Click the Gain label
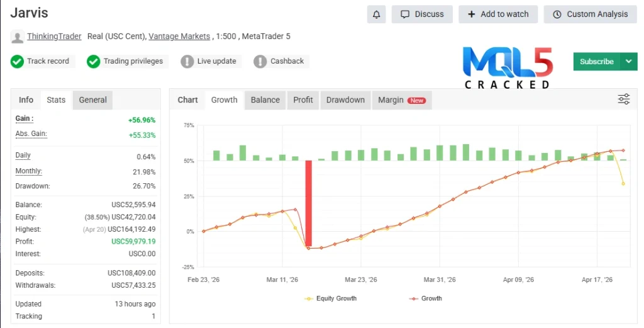Screen dimensions: 644x328 point(25,119)
